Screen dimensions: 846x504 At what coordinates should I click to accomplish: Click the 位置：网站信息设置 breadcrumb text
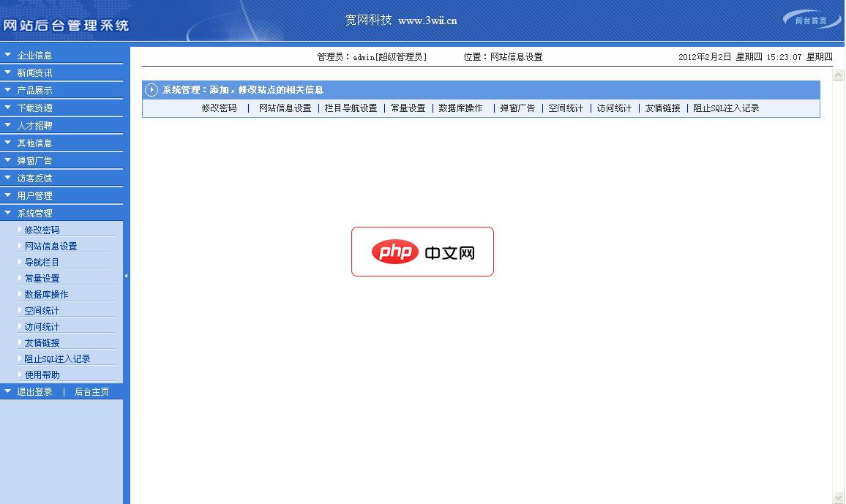pos(503,56)
